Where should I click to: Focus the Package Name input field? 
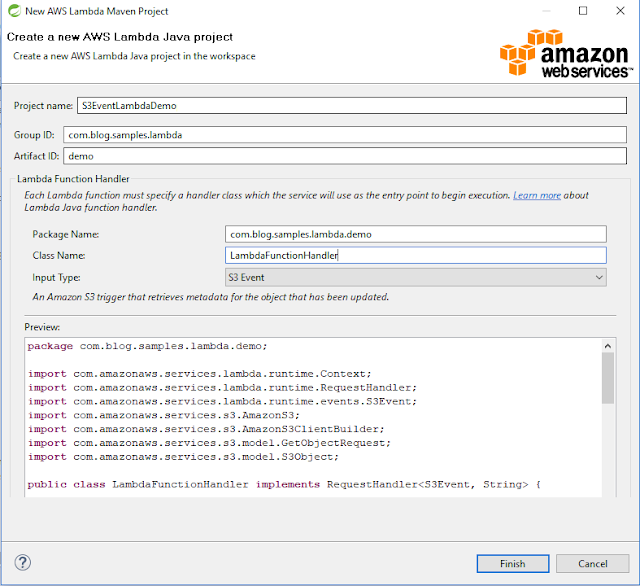tap(416, 234)
